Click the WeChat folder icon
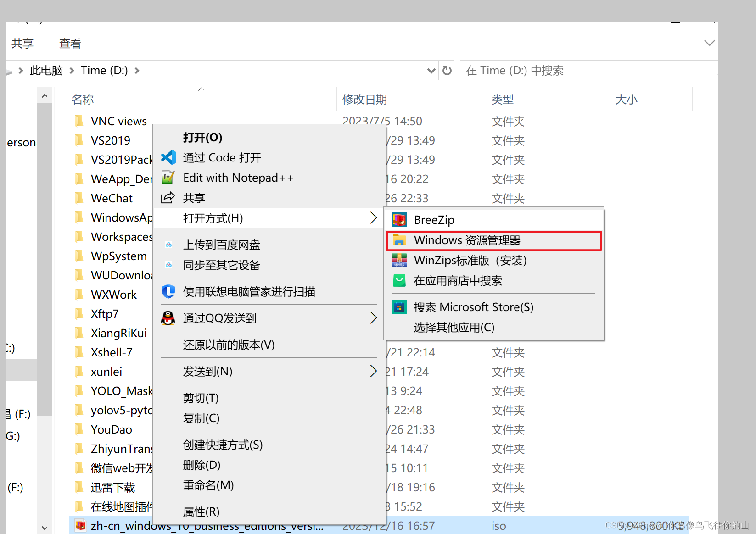Screen dimensions: 756x534 79,198
